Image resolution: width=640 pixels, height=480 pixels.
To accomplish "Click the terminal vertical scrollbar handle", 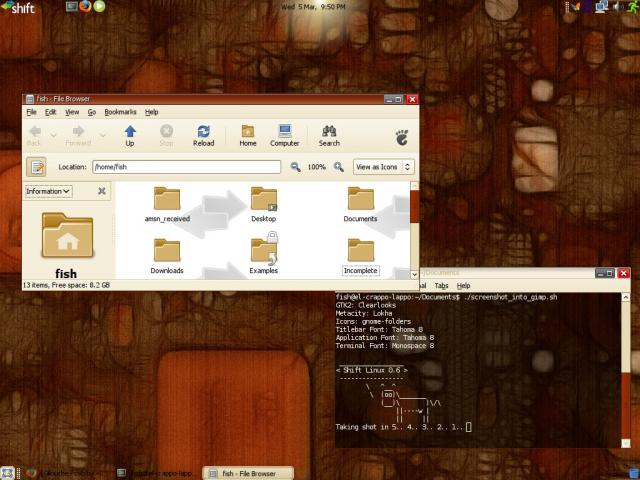I will [625, 405].
